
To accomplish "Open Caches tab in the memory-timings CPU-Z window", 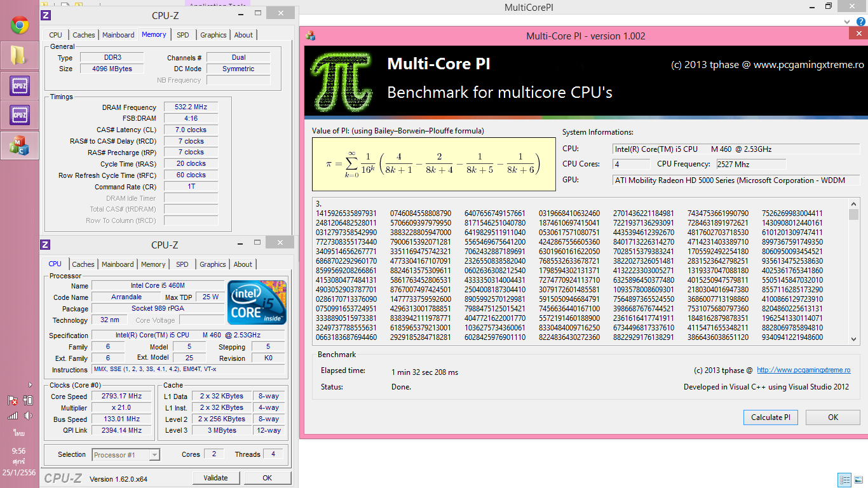I will coord(84,35).
